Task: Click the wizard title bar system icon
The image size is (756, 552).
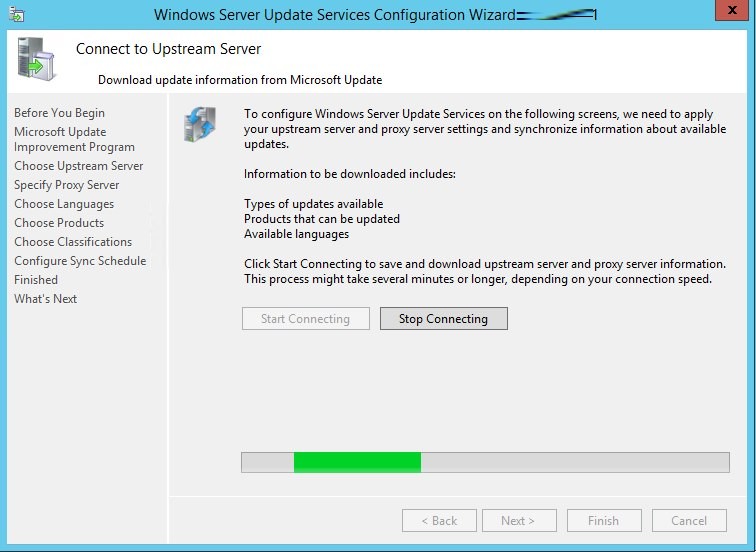Action: click(x=16, y=15)
